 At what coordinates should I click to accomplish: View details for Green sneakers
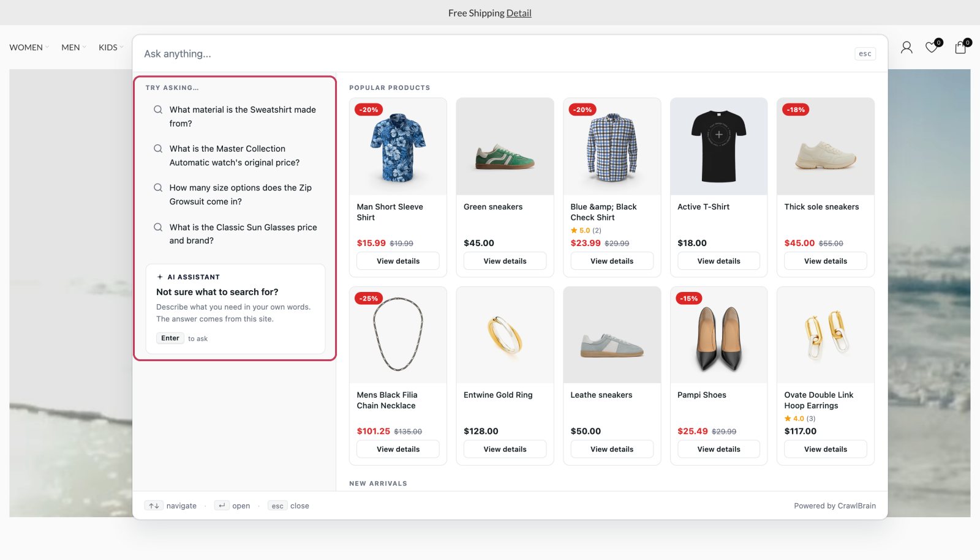point(505,261)
